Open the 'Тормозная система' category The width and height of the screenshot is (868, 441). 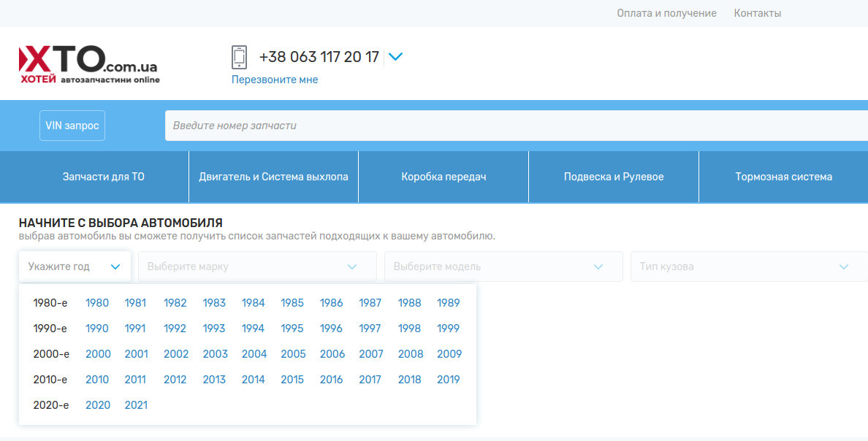[783, 177]
